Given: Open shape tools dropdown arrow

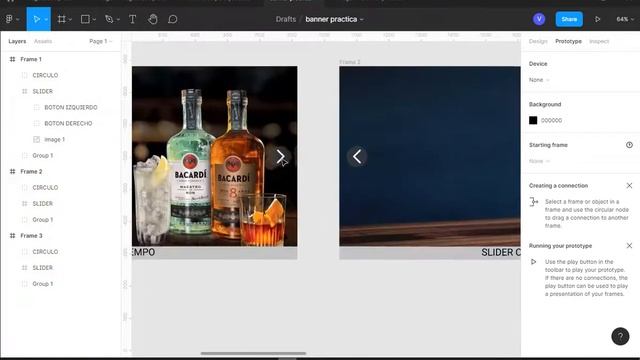Looking at the screenshot, I should (x=94, y=20).
